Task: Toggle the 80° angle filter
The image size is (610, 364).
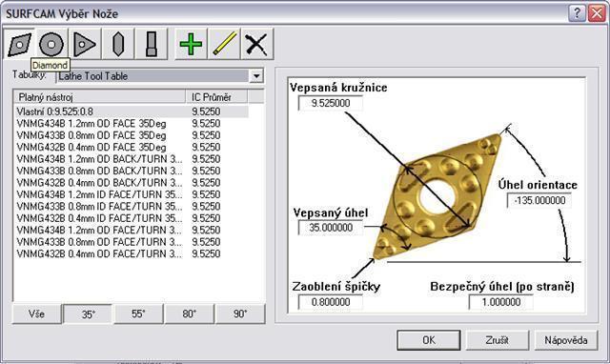Action: click(x=190, y=314)
